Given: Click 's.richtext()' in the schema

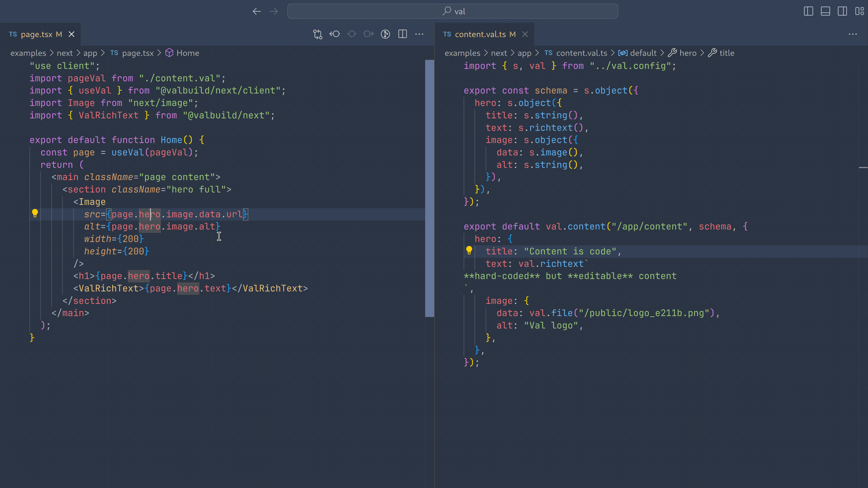Looking at the screenshot, I should click(551, 128).
